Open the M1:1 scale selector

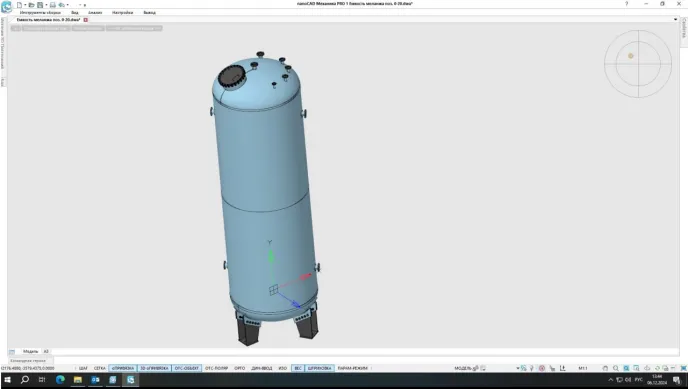[x=583, y=368]
